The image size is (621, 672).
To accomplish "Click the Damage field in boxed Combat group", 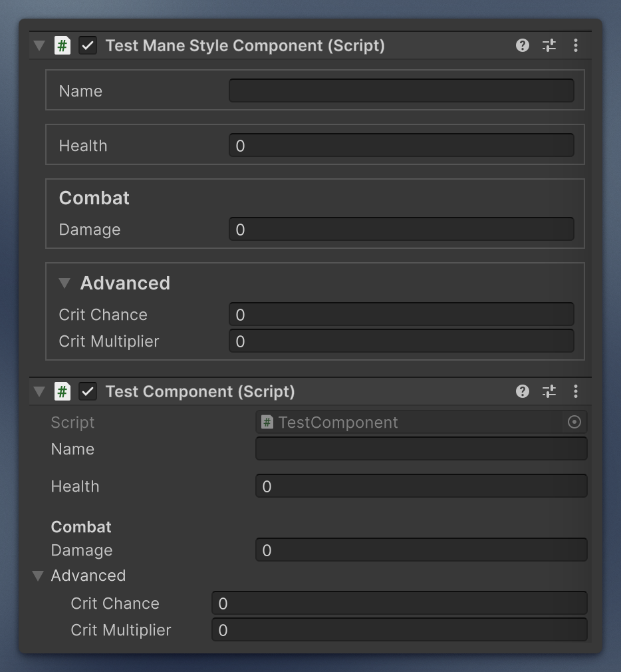I will point(402,229).
